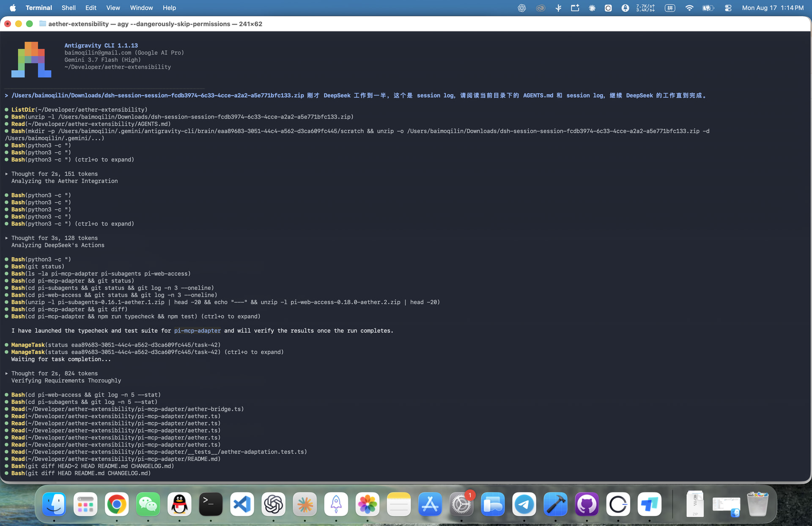The width and height of the screenshot is (812, 526).
Task: Open Notes from the Dock
Action: pyautogui.click(x=399, y=504)
